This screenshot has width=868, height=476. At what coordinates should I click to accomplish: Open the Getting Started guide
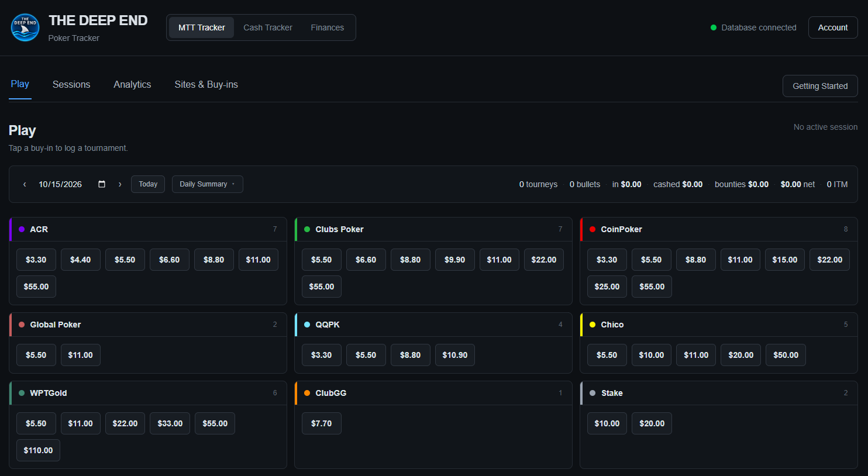[x=820, y=86]
